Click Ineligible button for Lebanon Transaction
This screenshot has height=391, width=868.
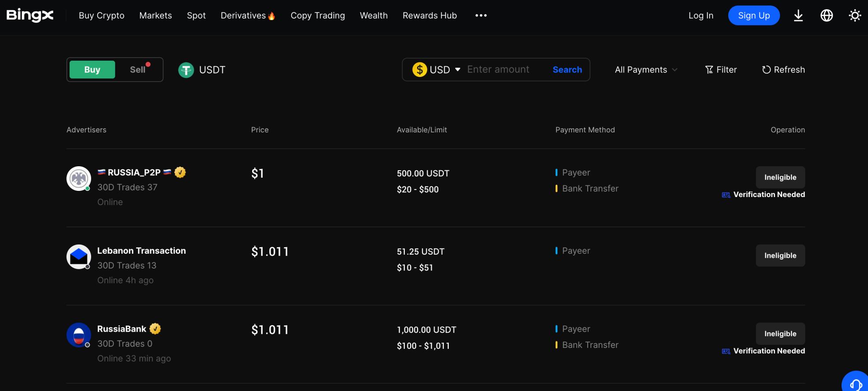click(x=780, y=256)
